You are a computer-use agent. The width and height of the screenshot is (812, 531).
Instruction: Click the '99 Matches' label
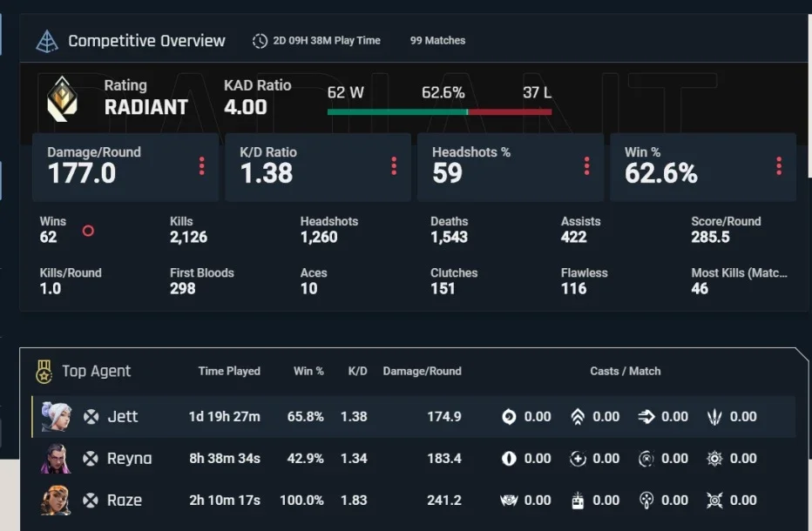pyautogui.click(x=437, y=40)
